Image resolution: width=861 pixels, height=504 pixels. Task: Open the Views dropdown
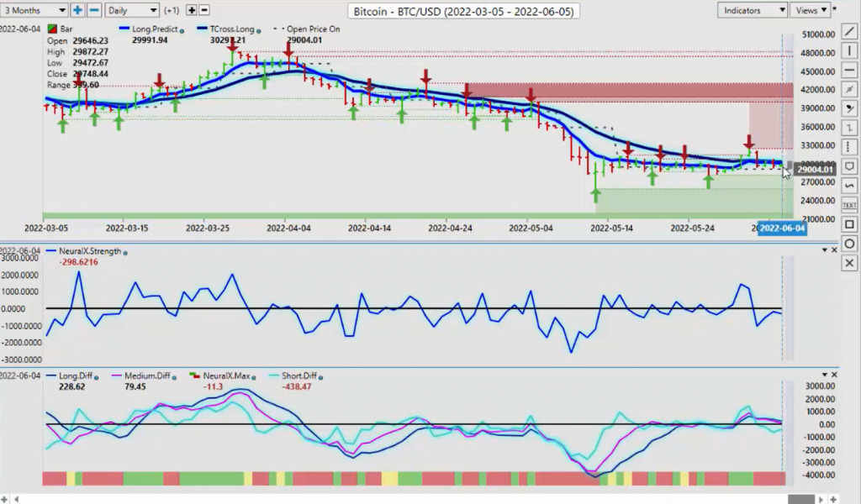[x=811, y=10]
